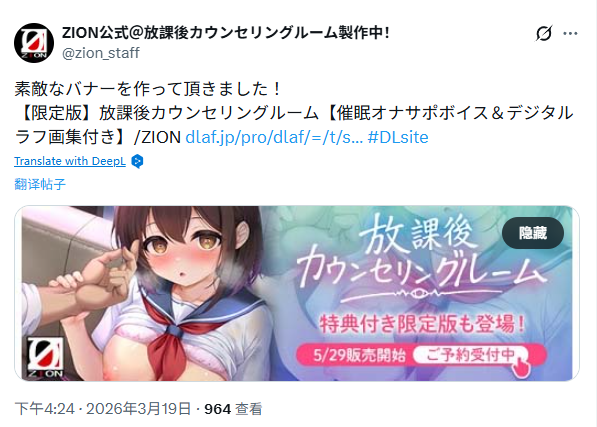Click the pointing hand cursor icon in banner
Viewport: 597px width, 427px height.
pos(520,365)
